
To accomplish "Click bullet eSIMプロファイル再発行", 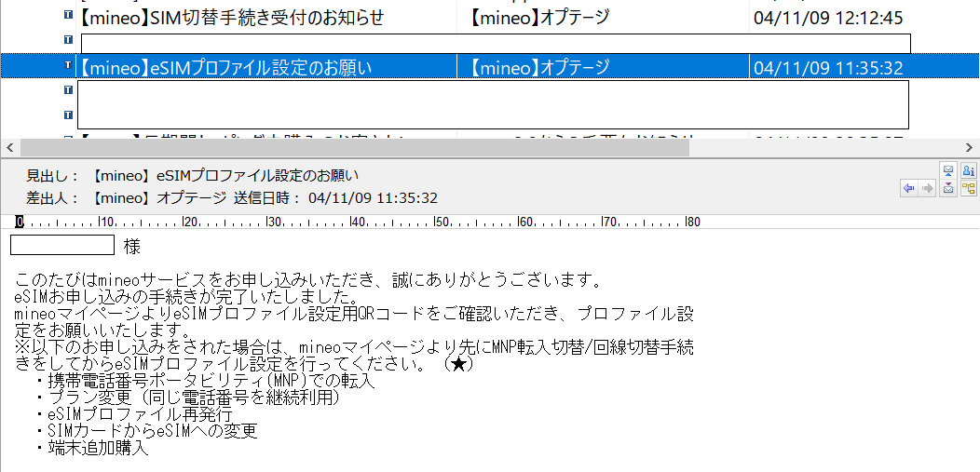I will click(x=134, y=414).
